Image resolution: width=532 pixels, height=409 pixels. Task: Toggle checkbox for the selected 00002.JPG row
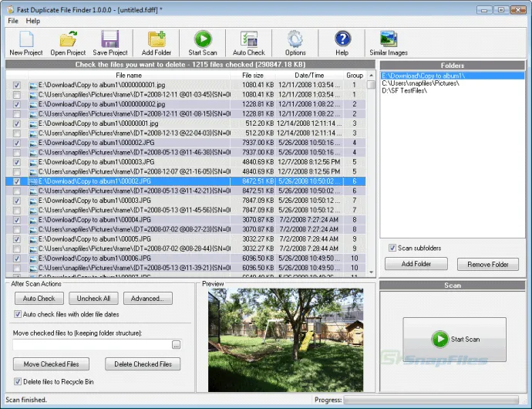pyautogui.click(x=16, y=181)
